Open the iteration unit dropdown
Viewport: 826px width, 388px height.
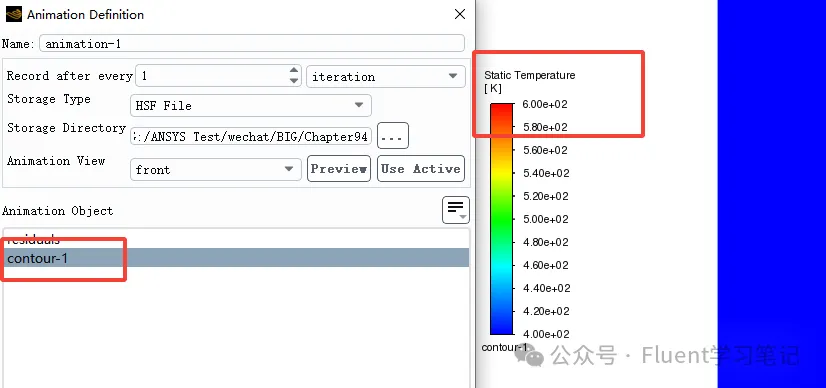pos(386,76)
